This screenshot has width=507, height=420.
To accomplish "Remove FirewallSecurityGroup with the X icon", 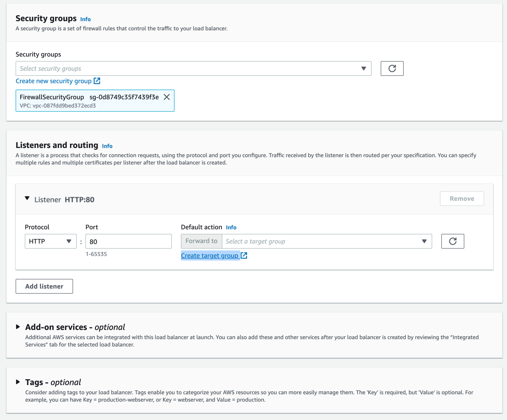I will click(x=167, y=97).
